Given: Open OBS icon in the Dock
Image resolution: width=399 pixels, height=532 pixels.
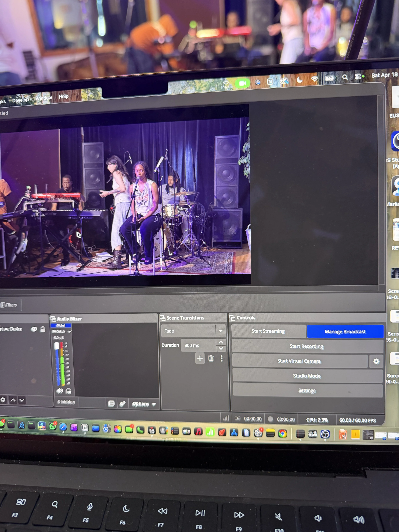Looking at the screenshot, I should coord(325,434).
